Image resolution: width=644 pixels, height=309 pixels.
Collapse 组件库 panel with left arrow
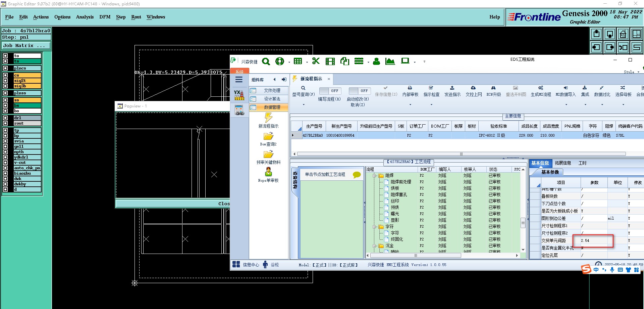(274, 80)
